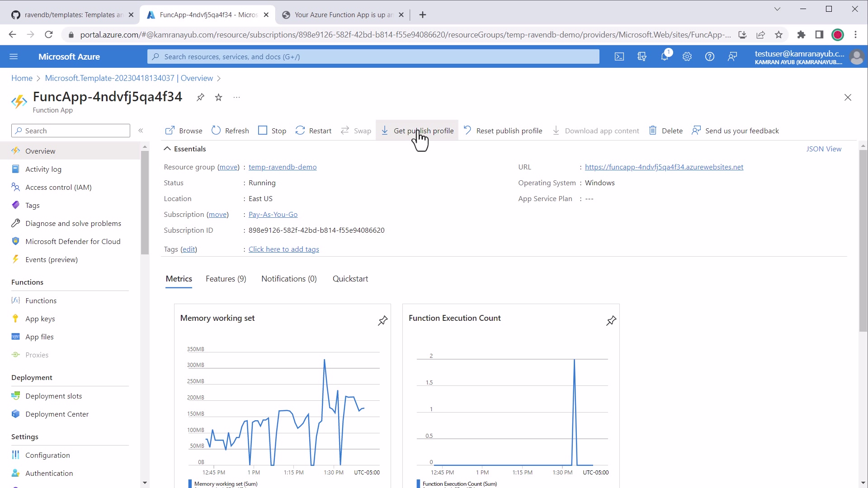Open the testuser account menu
The image size is (868, 488).
(x=809, y=57)
